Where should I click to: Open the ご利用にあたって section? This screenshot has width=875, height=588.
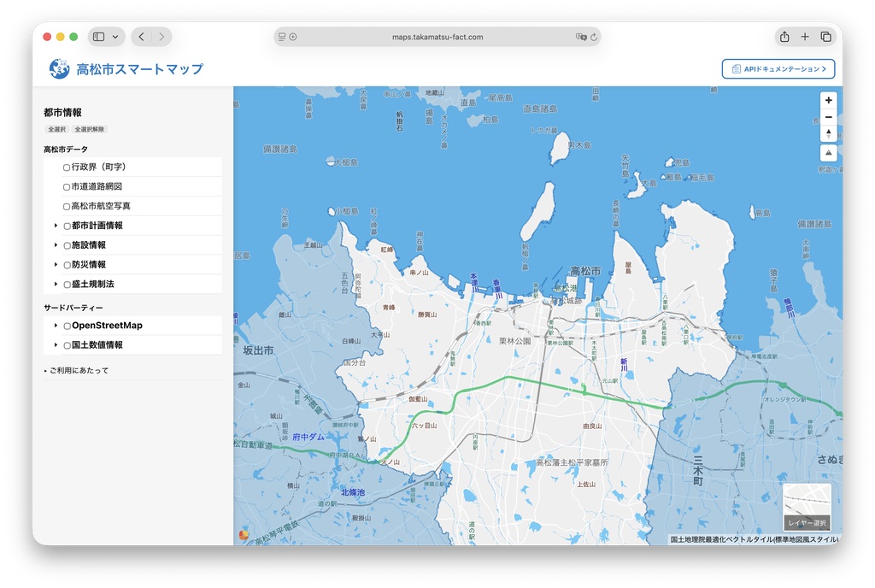(77, 371)
